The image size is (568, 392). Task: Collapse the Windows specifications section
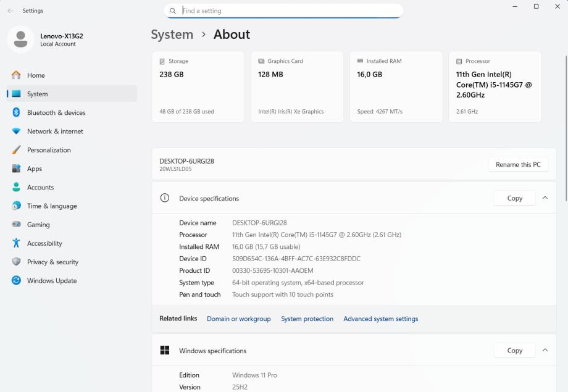point(545,350)
